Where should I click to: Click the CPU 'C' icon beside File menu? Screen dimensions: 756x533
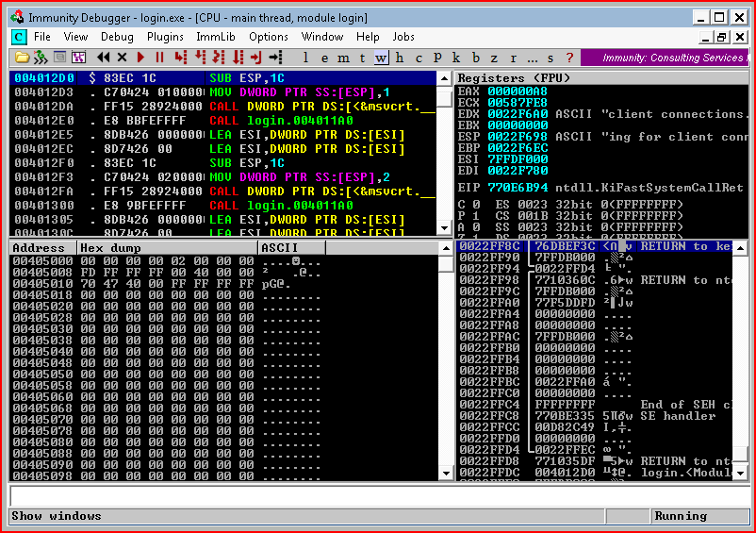point(18,37)
